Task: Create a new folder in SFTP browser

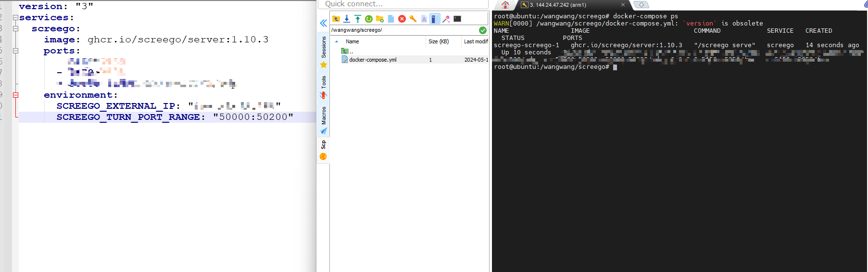Action: point(380,19)
